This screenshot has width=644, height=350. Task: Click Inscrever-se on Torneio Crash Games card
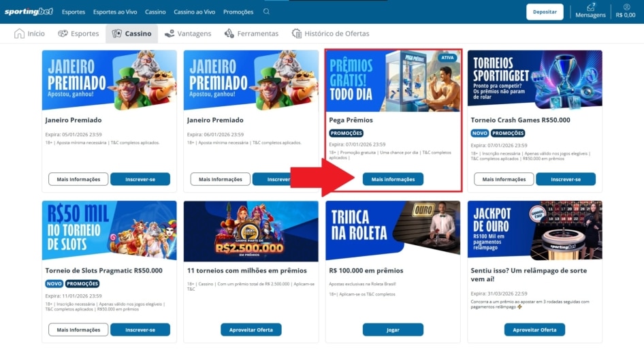(x=566, y=179)
